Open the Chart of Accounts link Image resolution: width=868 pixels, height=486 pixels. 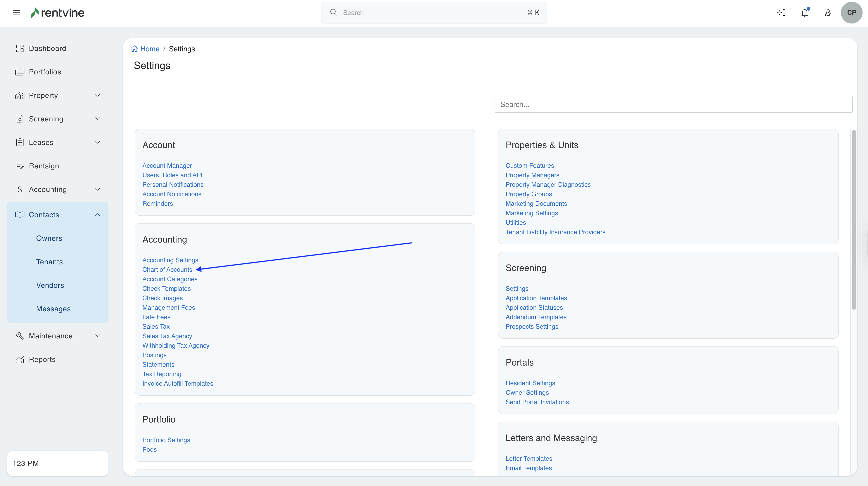tap(167, 270)
